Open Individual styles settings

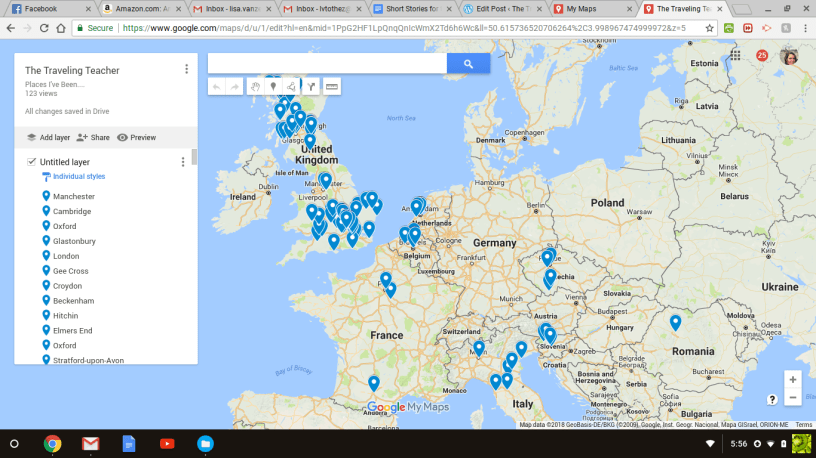click(x=78, y=177)
